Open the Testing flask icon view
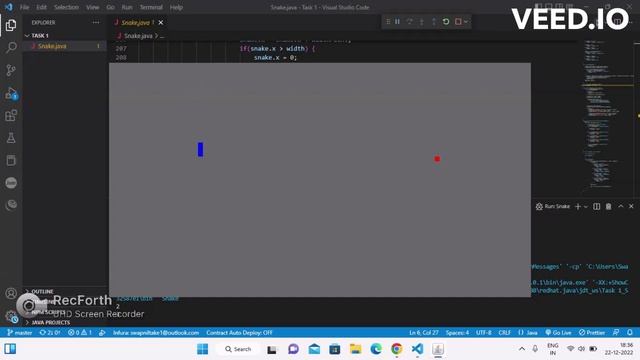640x360 pixels. [x=11, y=138]
